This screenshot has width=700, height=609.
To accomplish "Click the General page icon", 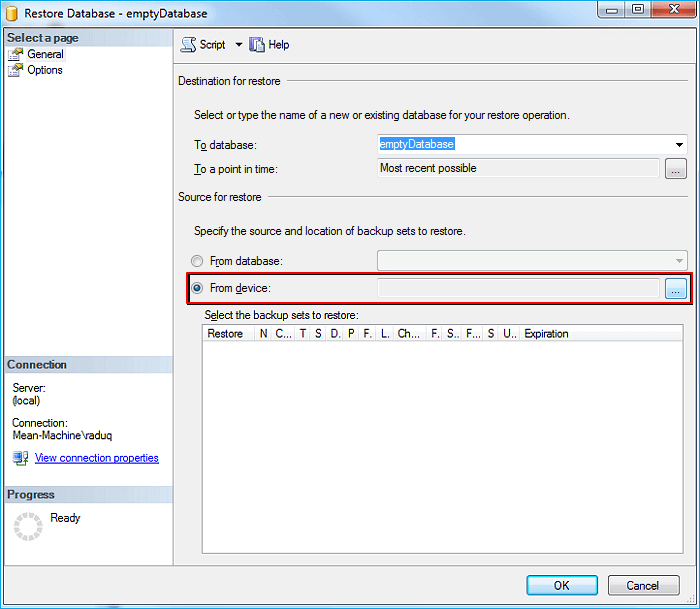I will (16, 54).
